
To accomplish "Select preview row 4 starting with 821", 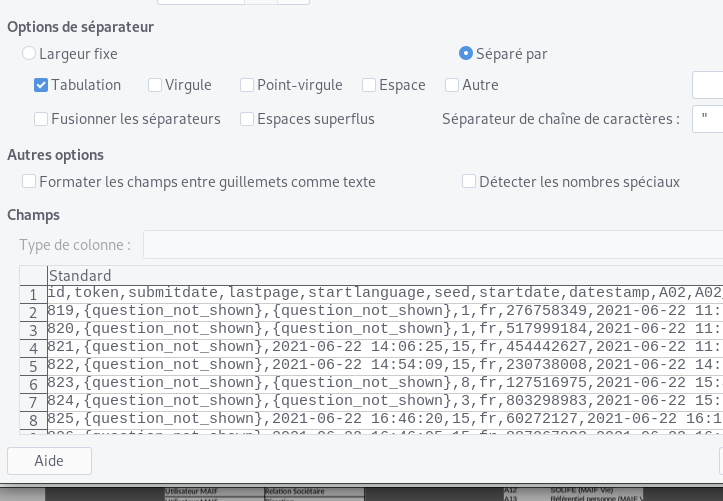I will click(380, 347).
